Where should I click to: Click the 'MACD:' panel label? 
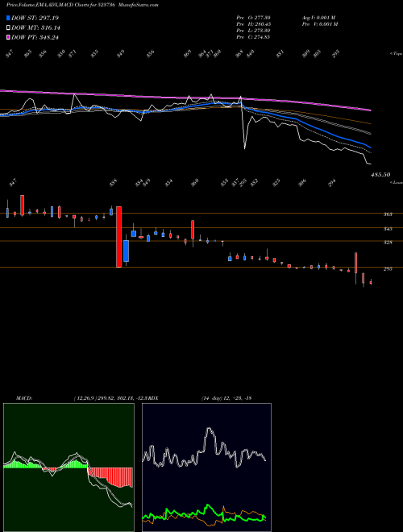(24, 398)
